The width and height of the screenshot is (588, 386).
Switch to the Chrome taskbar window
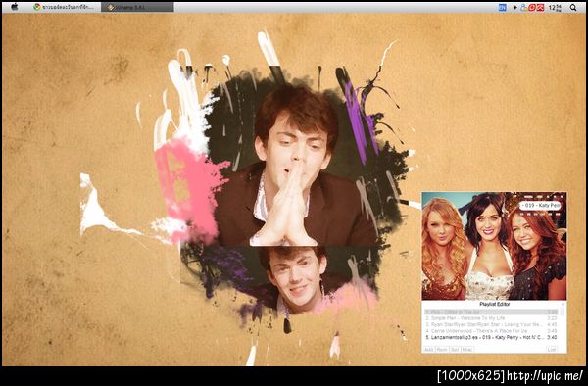click(x=64, y=7)
